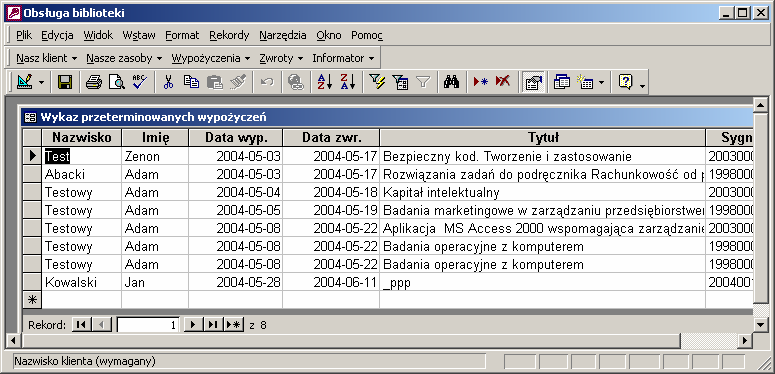
Task: Click the Insert Hyperlink globe icon
Action: (x=296, y=82)
